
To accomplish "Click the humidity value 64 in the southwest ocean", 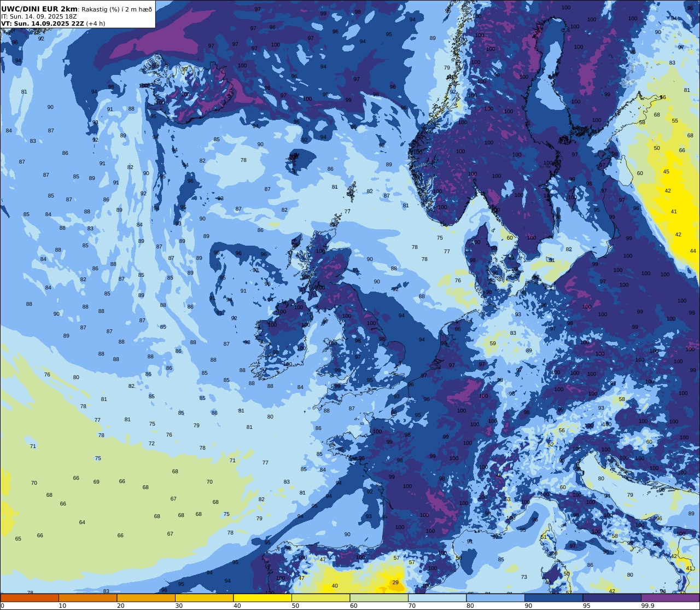I will coord(82,522).
